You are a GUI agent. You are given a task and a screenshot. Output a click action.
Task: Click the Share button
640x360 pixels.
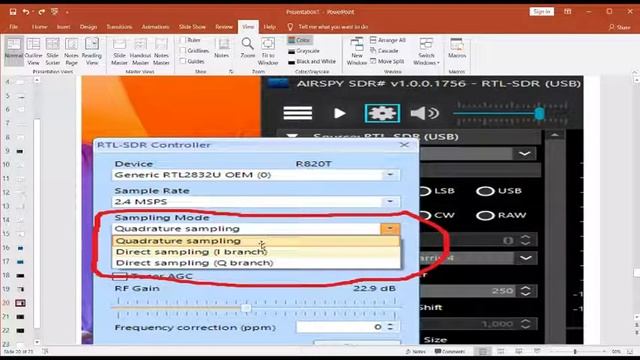click(619, 27)
